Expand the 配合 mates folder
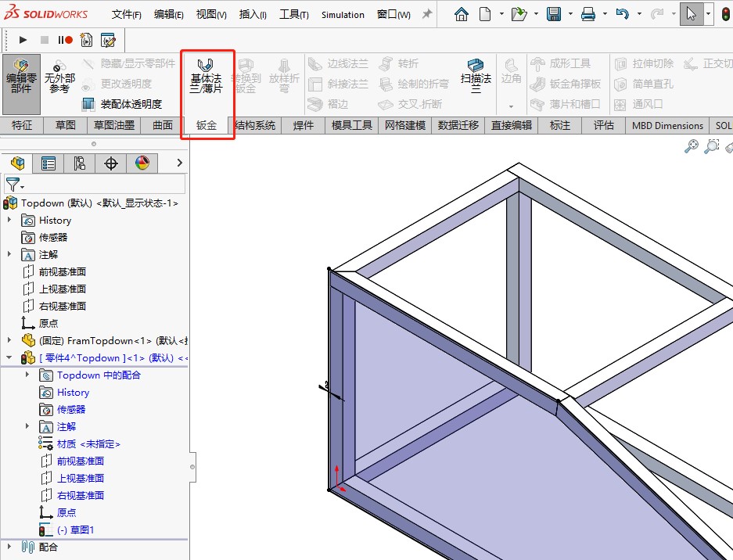 click(9, 546)
